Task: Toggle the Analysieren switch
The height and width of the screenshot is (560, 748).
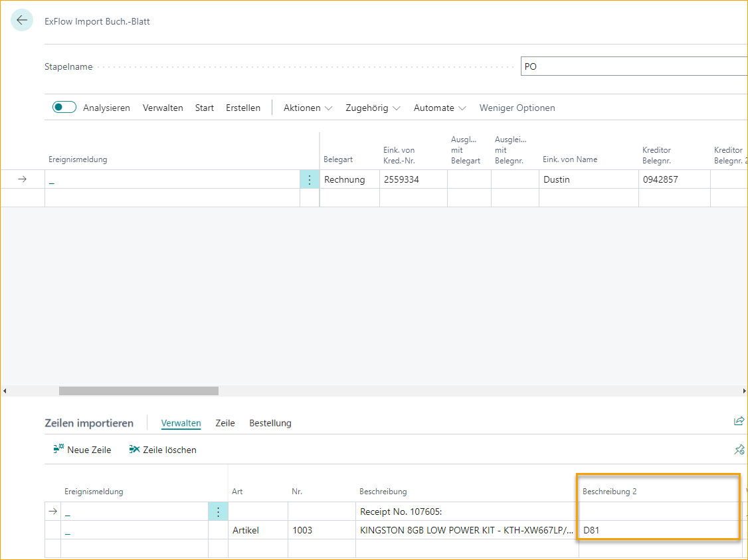Action: (x=64, y=108)
